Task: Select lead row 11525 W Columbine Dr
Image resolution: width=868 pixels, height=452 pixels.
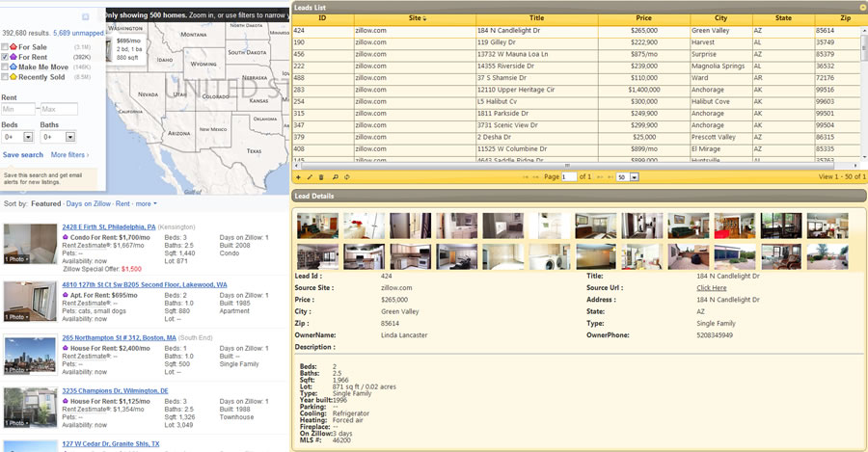Action: tap(576, 148)
